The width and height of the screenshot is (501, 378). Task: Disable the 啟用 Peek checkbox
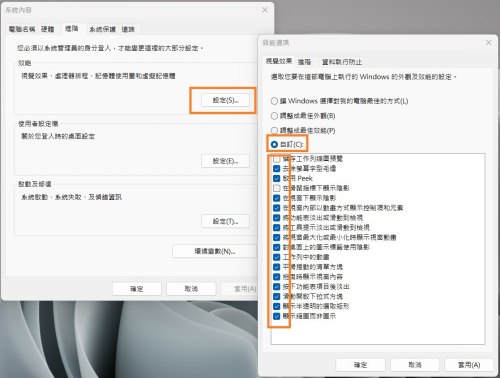[x=276, y=178]
